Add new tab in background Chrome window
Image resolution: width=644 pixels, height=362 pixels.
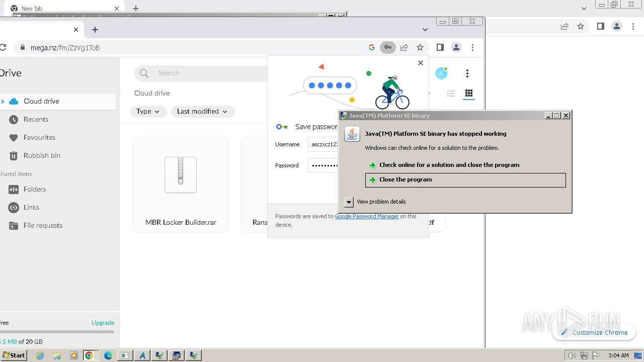click(x=136, y=8)
